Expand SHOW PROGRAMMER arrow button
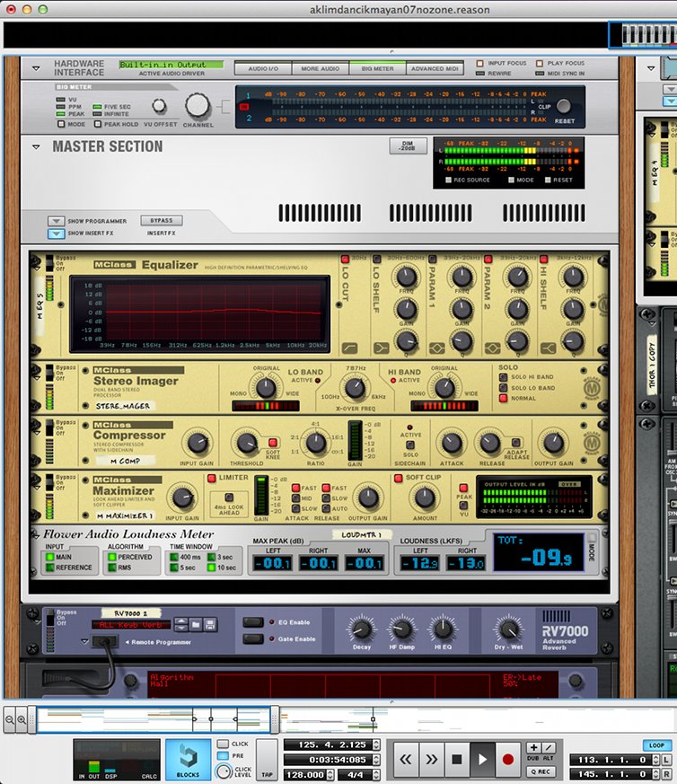Viewport: 677px width, 784px height. click(56, 221)
